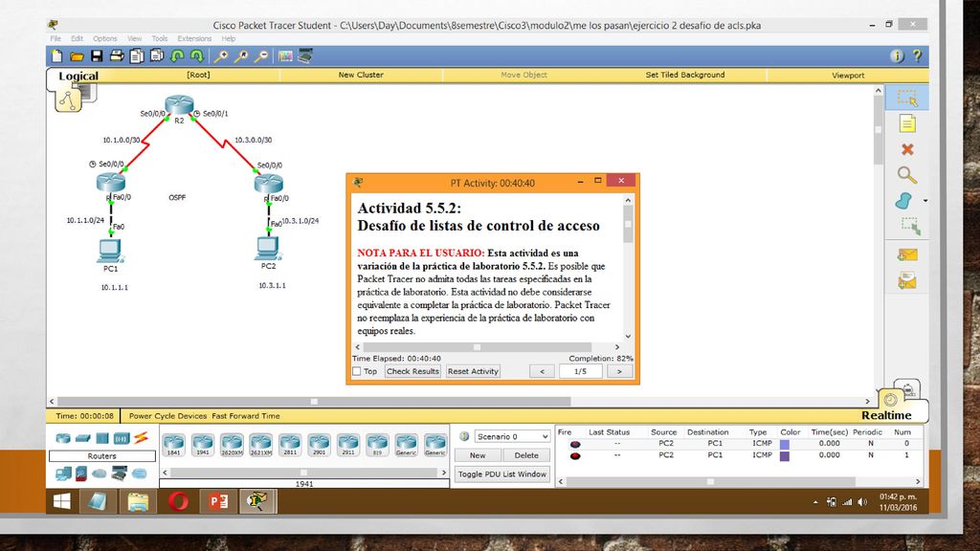This screenshot has width=980, height=551.
Task: Click the page number field 1/5
Action: (581, 371)
